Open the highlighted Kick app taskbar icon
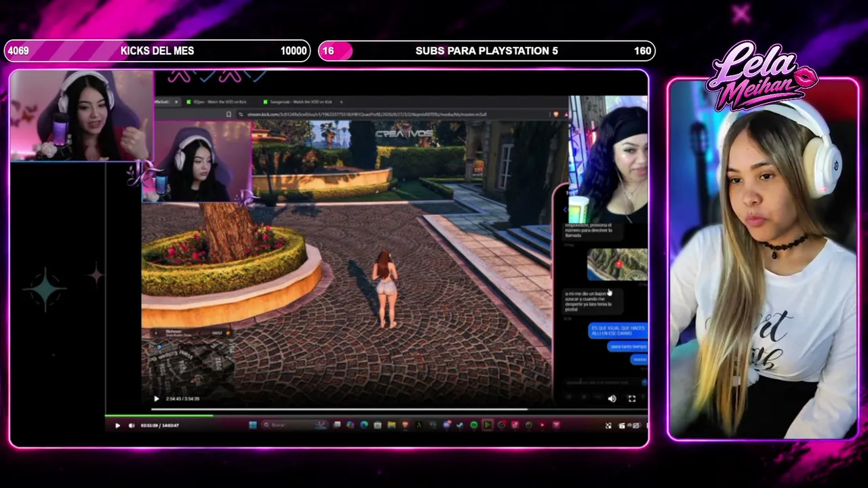Image resolution: width=868 pixels, height=488 pixels. click(x=487, y=425)
